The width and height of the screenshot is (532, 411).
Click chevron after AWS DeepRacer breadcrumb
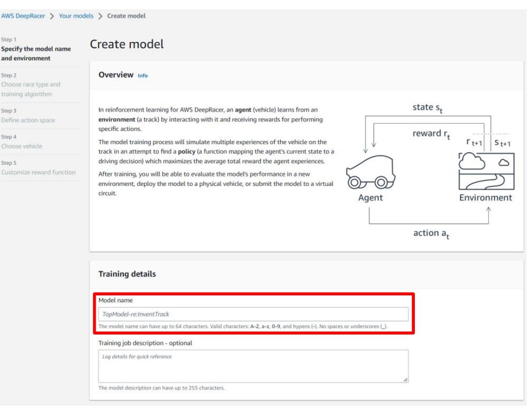(52, 16)
